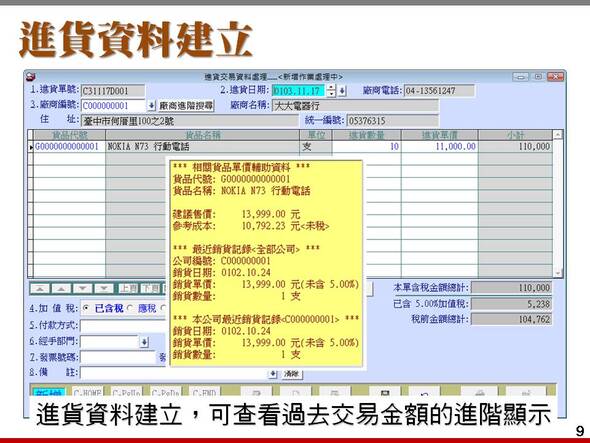Click the 已含 5.00%加值稅 value 5,238

(511, 304)
